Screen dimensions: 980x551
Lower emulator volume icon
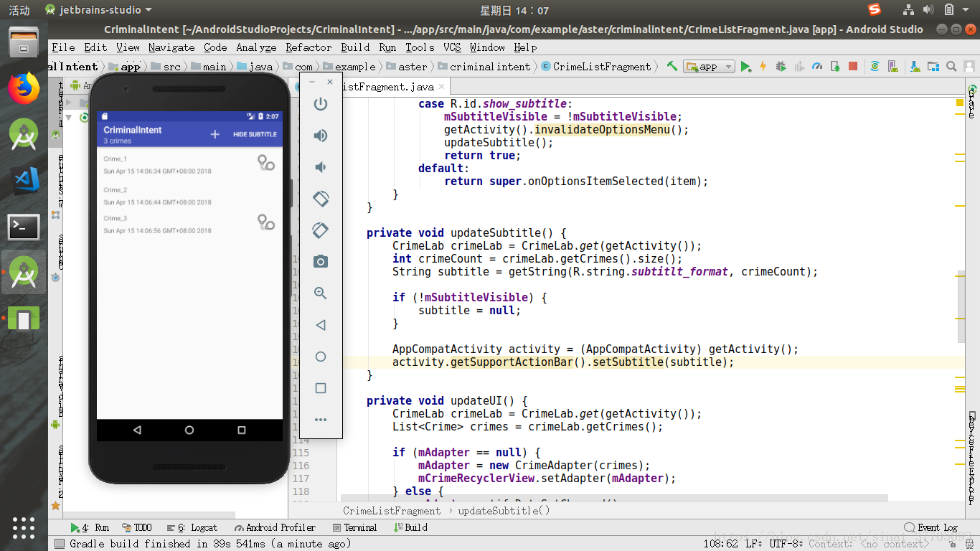click(321, 167)
